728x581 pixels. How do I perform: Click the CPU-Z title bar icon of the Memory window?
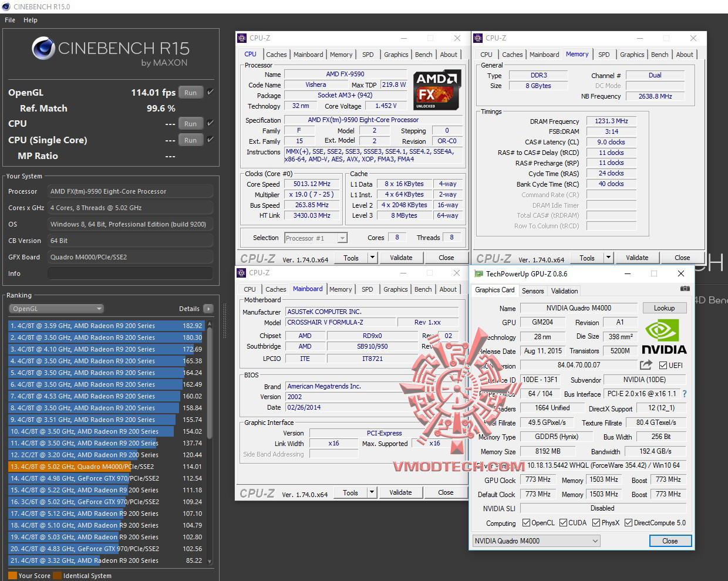478,38
